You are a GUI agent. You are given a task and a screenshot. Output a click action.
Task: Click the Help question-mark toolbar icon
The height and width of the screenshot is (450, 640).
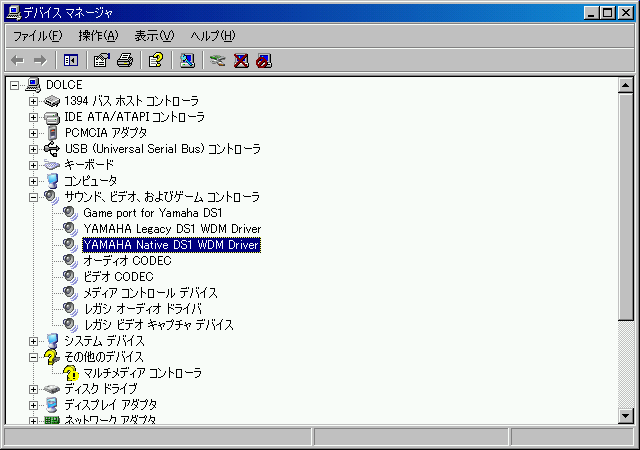tap(156, 60)
